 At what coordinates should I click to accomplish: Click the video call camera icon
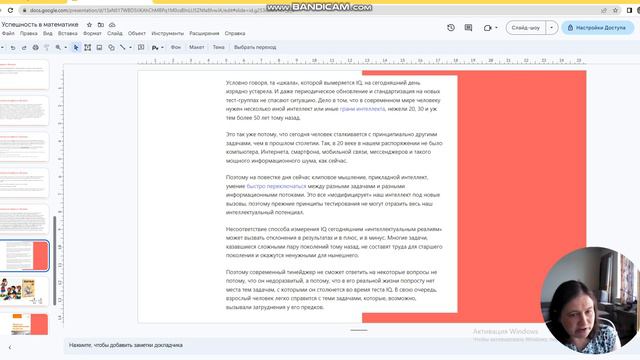pyautogui.click(x=487, y=28)
